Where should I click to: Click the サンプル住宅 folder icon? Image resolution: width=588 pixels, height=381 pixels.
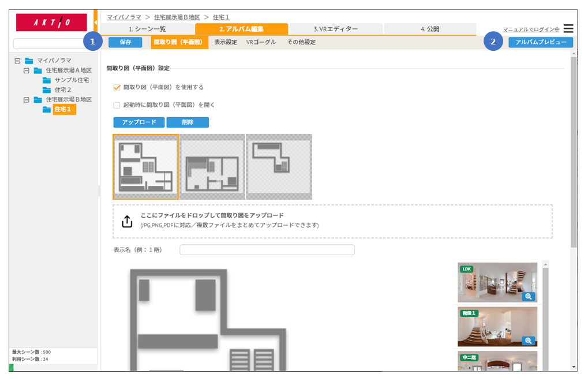[x=47, y=80]
